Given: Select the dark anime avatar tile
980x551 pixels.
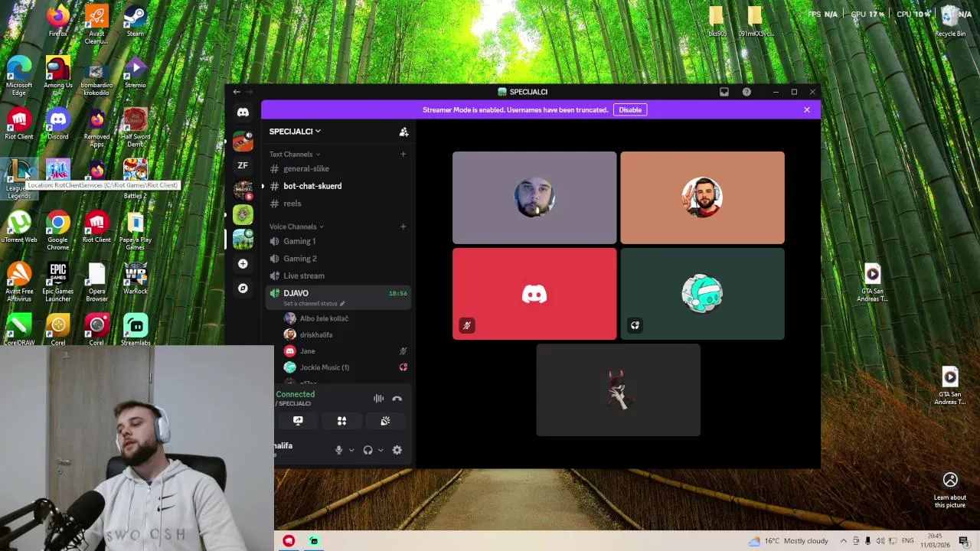Looking at the screenshot, I should pyautogui.click(x=618, y=390).
